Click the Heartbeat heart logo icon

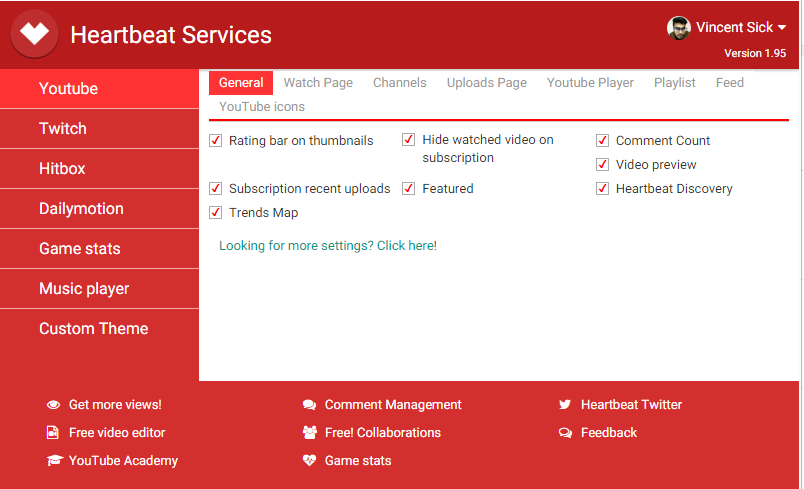[x=34, y=34]
